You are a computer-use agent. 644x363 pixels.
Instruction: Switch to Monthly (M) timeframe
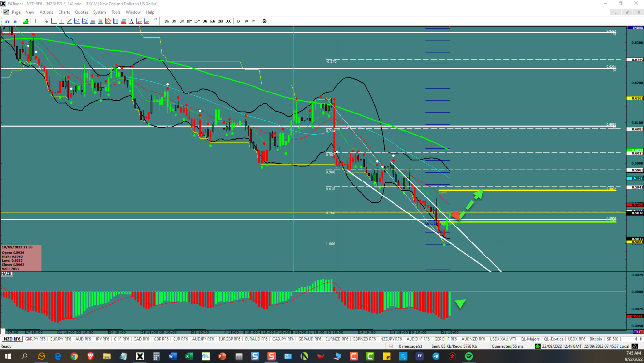click(254, 21)
